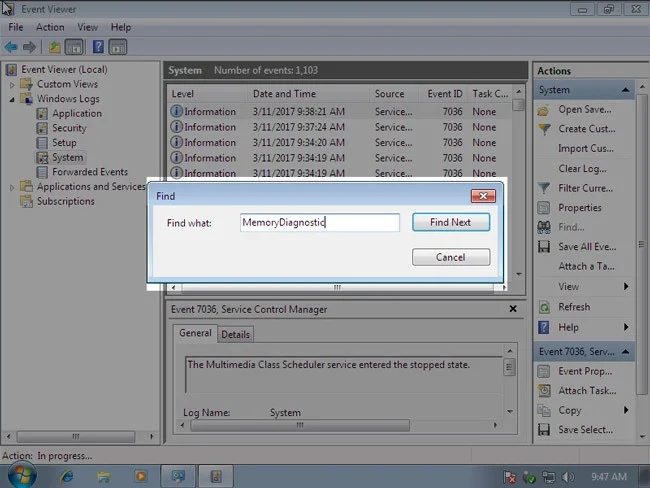Image resolution: width=650 pixels, height=488 pixels.
Task: Click the Back arrow in the toolbar
Action: 11,47
